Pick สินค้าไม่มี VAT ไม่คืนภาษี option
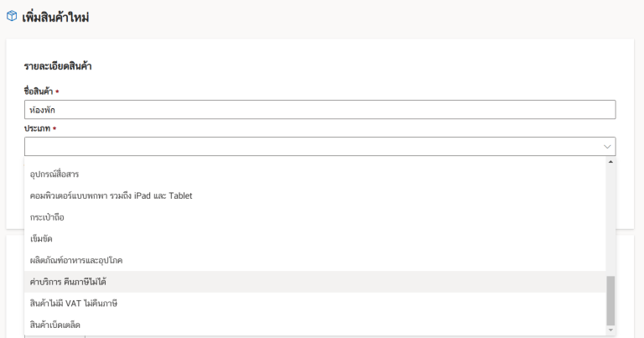Viewport: 644px width, 338px height. (x=73, y=303)
